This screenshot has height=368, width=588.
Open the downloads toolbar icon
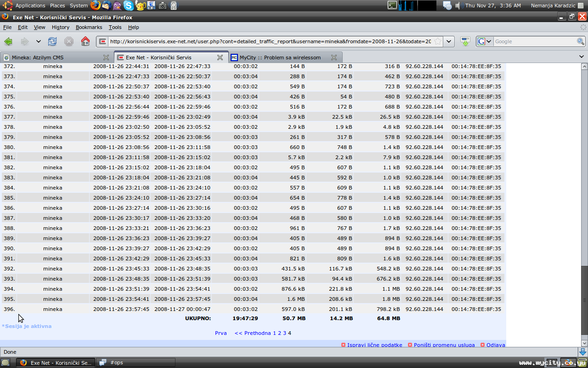pyautogui.click(x=465, y=41)
